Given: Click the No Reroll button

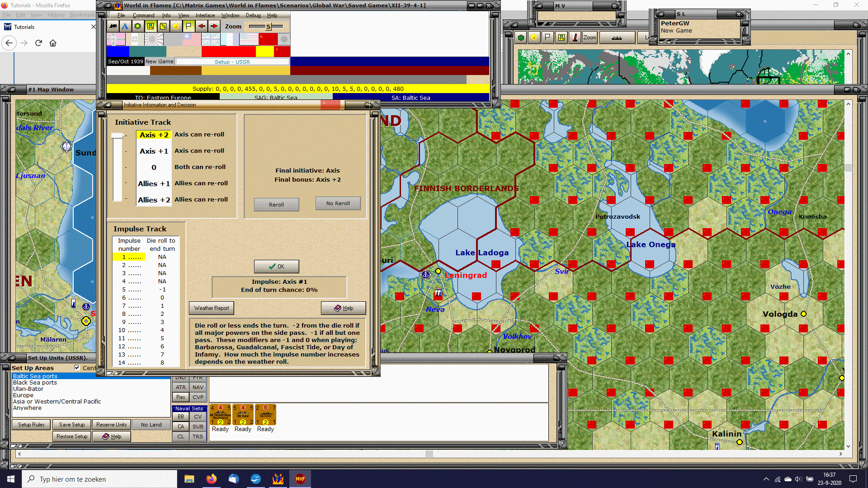Looking at the screenshot, I should 338,203.
